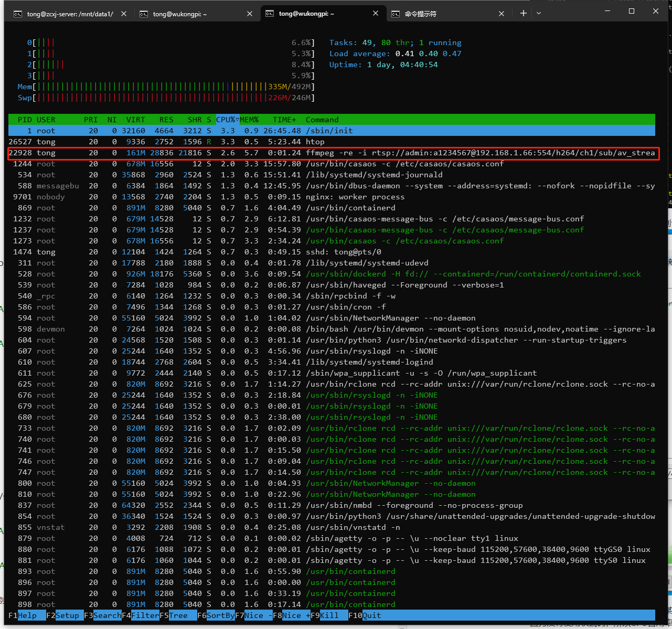Viewport: 672px width, 629px height.
Task: Click the Swp usage meter bar
Action: click(x=166, y=98)
